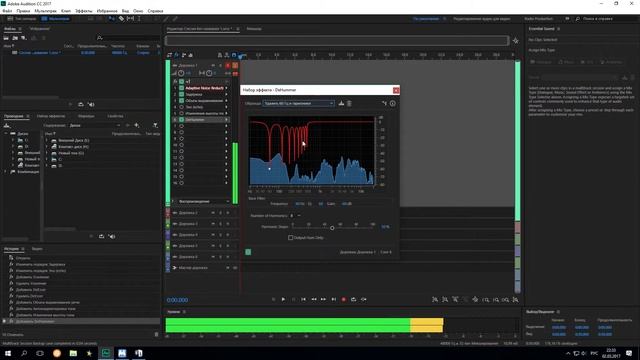Click the Inputs/Outputs icon above track list
The height and width of the screenshot is (360, 640).
pyautogui.click(x=170, y=55)
